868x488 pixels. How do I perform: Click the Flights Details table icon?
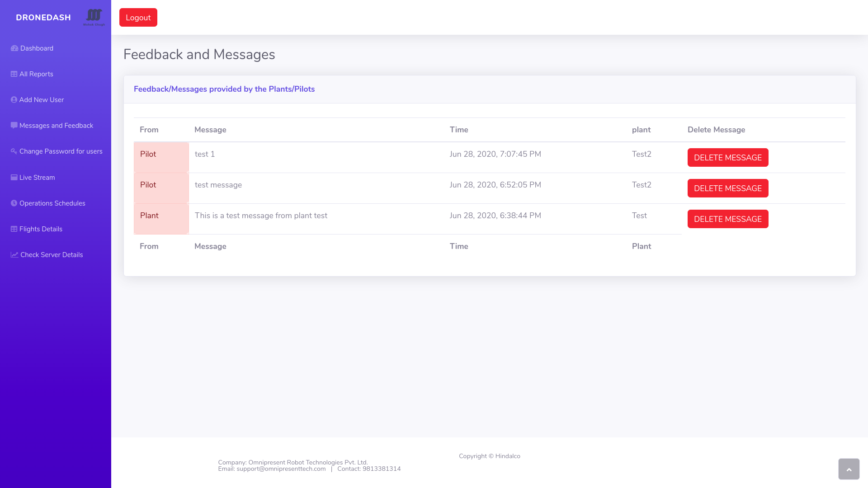click(x=14, y=229)
